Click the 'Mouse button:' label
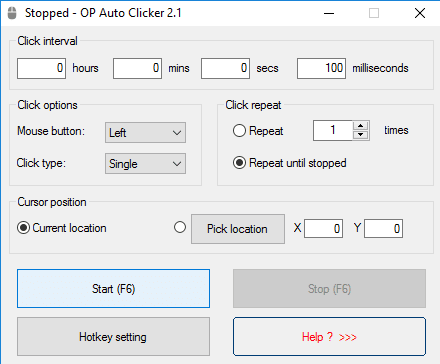This screenshot has width=440, height=364. pyautogui.click(x=51, y=131)
